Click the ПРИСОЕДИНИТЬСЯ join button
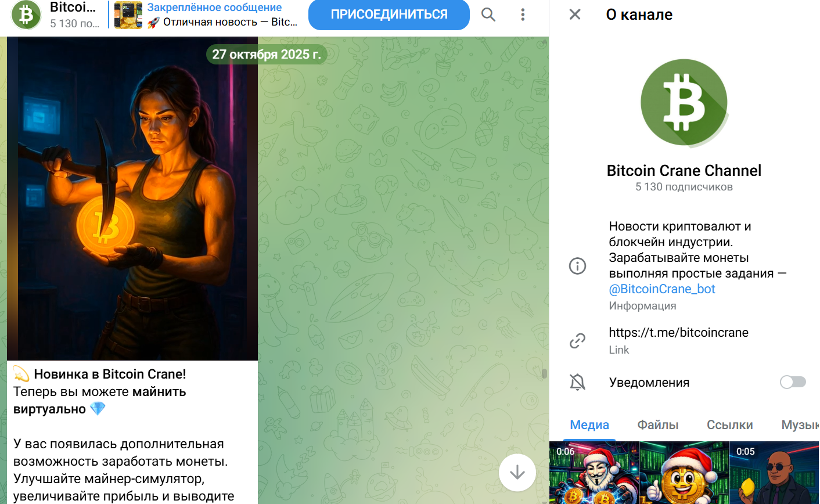The image size is (820, 504). pyautogui.click(x=389, y=15)
